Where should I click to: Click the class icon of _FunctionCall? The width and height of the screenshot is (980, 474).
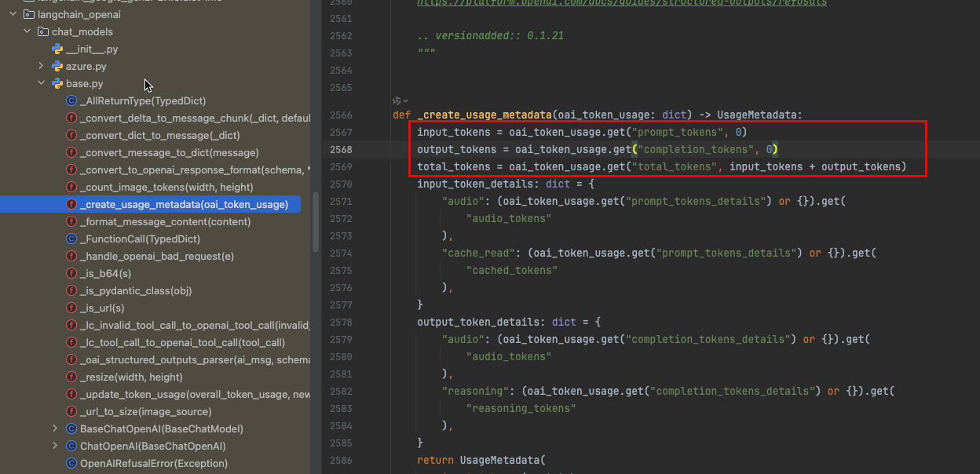pos(71,239)
